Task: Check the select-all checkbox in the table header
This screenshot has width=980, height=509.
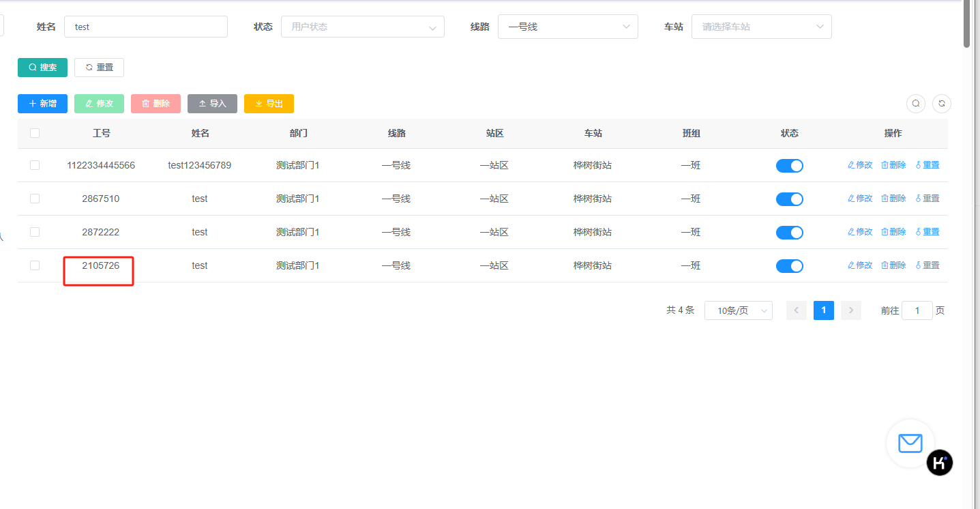Action: (x=35, y=133)
